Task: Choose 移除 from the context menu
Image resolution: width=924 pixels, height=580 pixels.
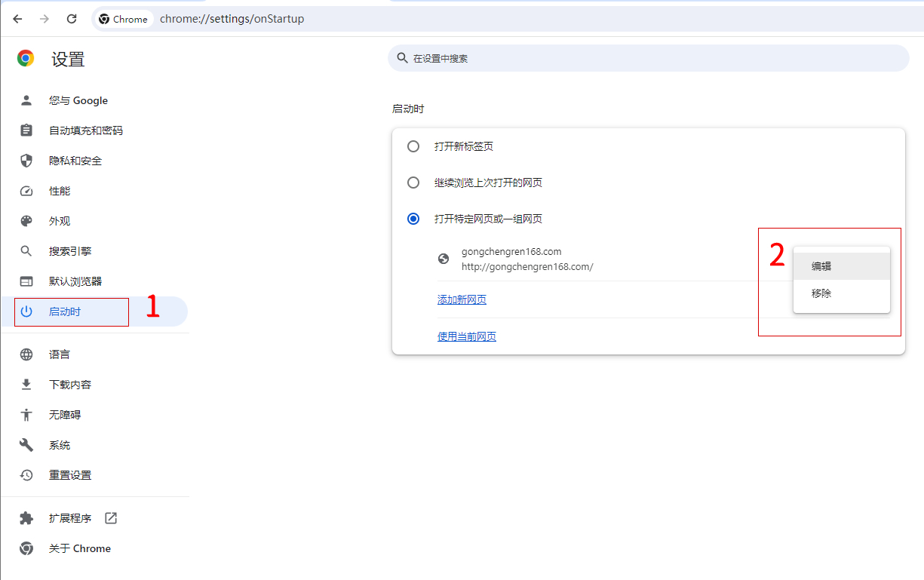Action: [821, 293]
